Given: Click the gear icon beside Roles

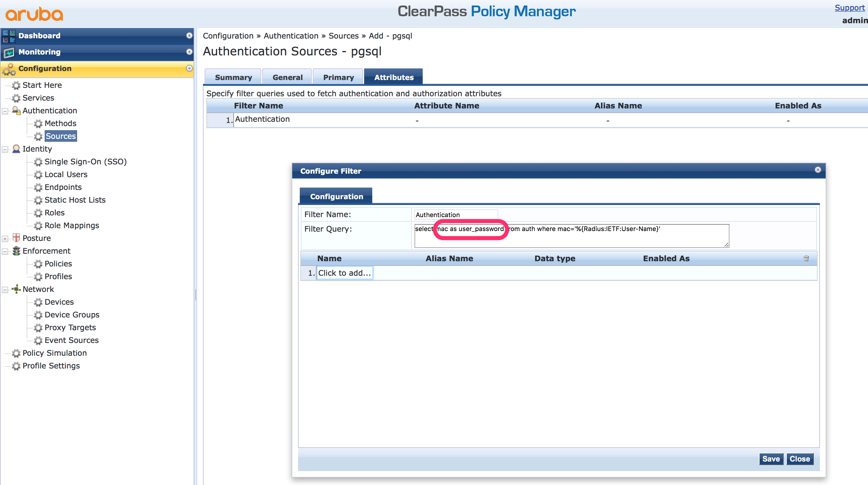Looking at the screenshot, I should tap(38, 213).
